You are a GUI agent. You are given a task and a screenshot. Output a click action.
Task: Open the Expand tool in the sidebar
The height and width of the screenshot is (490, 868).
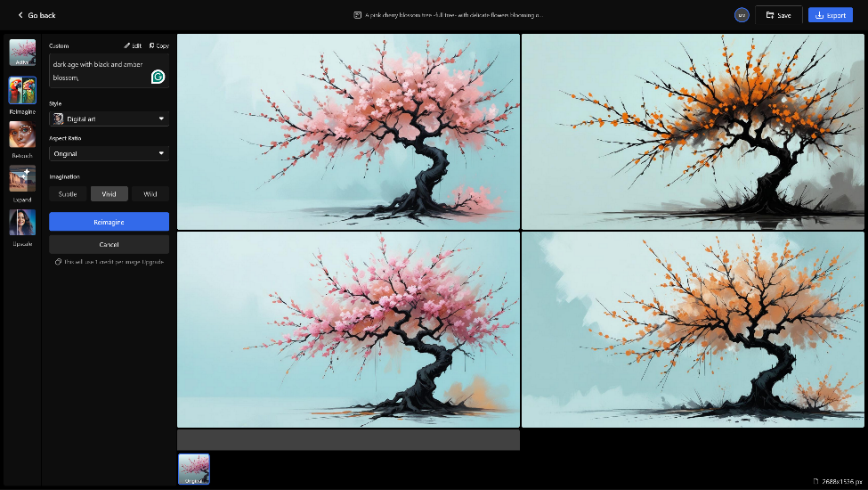(21, 178)
